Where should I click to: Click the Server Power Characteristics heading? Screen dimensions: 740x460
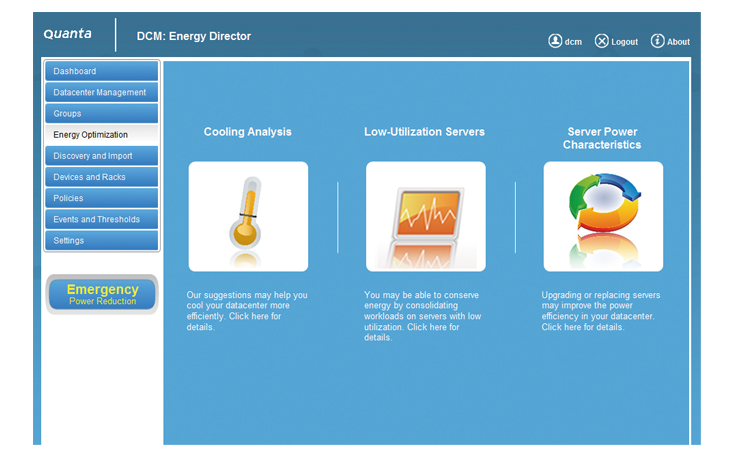602,138
